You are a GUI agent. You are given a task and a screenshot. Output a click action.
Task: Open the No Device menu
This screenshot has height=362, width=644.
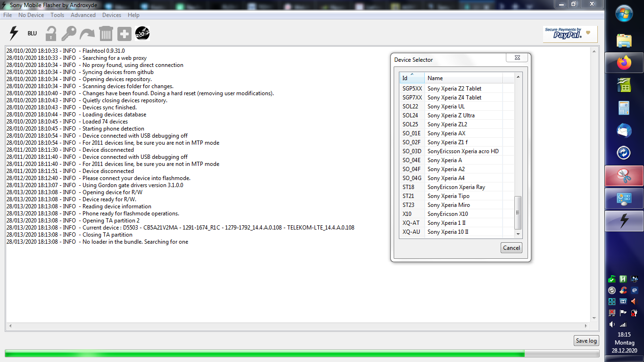click(x=31, y=15)
